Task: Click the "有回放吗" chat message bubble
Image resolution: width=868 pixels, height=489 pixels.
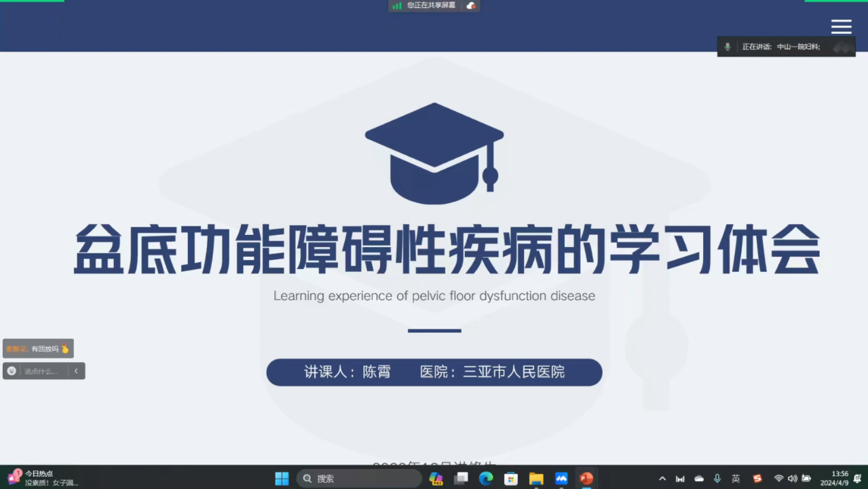Action: point(38,348)
